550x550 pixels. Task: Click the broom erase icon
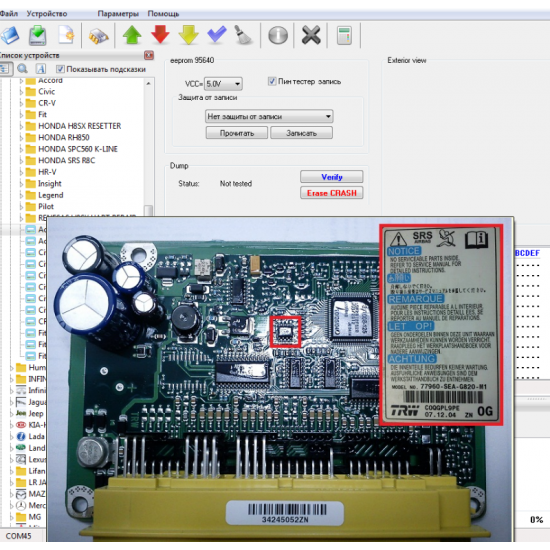243,35
